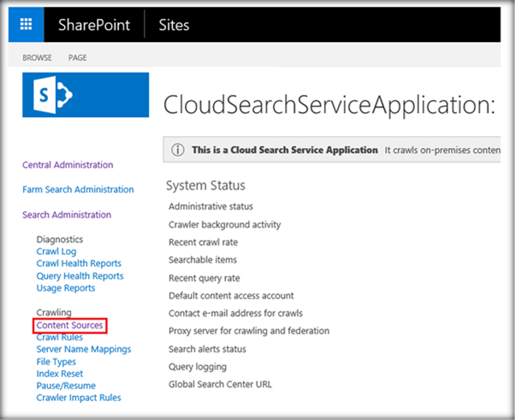Viewport: 515px width, 420px height.
Task: Open the Crawl Log
Action: (56, 251)
